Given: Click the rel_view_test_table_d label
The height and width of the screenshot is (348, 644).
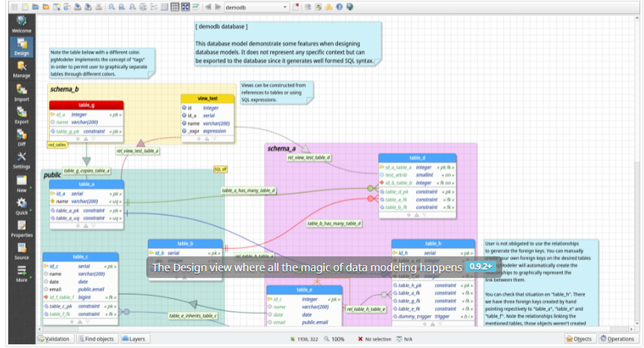Looking at the screenshot, I should pyautogui.click(x=309, y=158).
